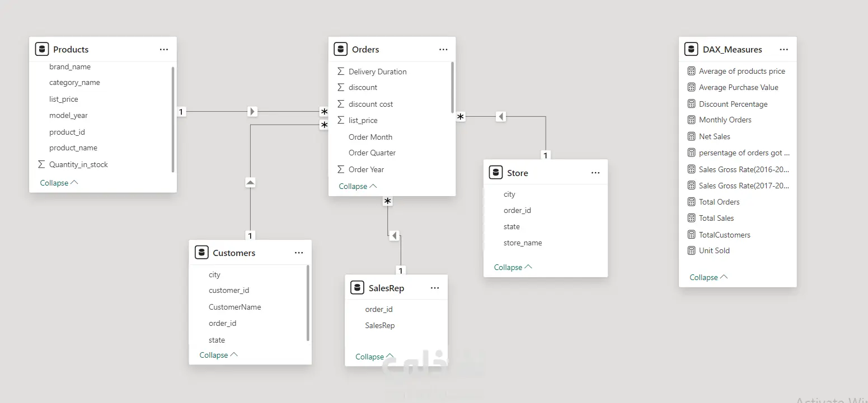
Task: Open the SalesRep table more options menu
Action: pos(435,288)
